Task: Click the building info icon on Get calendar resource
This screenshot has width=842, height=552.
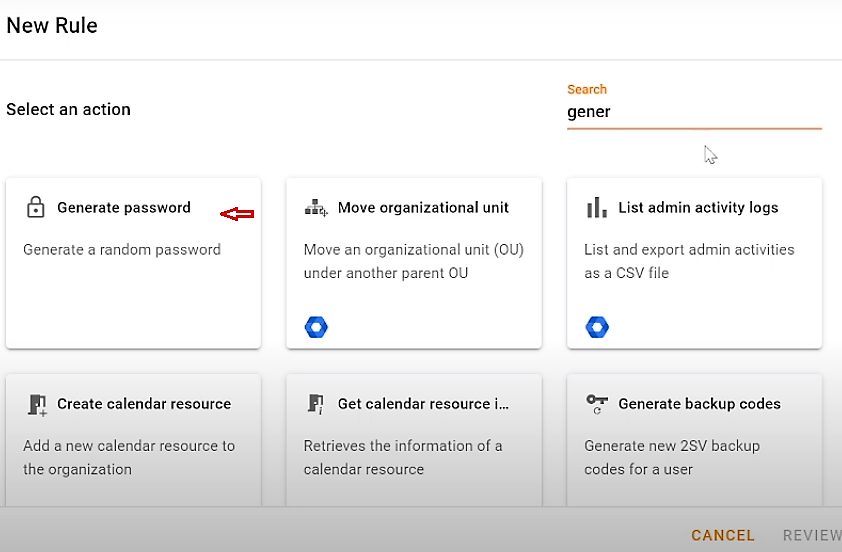Action: click(316, 404)
